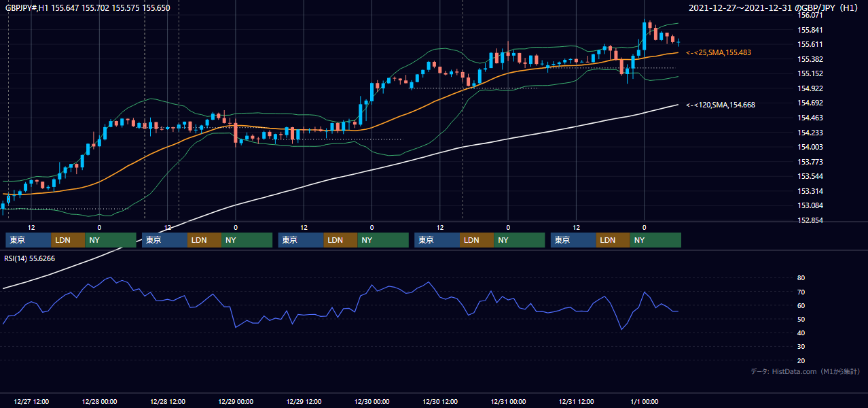Click RSI scale level 70
This screenshot has width=868, height=408.
pyautogui.click(x=801, y=292)
